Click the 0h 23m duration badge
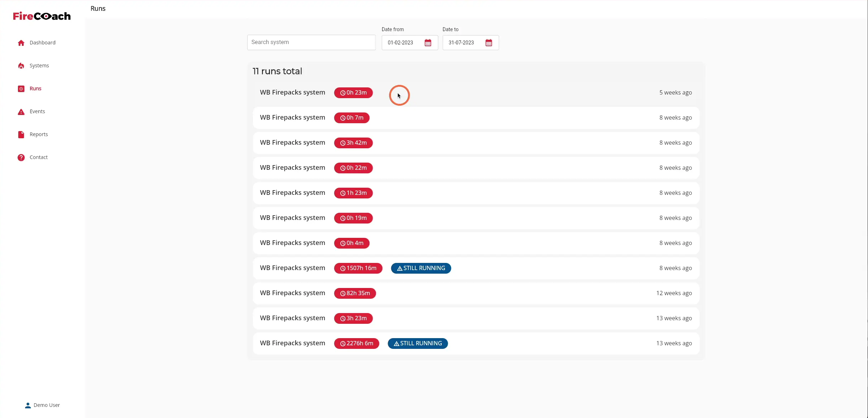 click(353, 93)
